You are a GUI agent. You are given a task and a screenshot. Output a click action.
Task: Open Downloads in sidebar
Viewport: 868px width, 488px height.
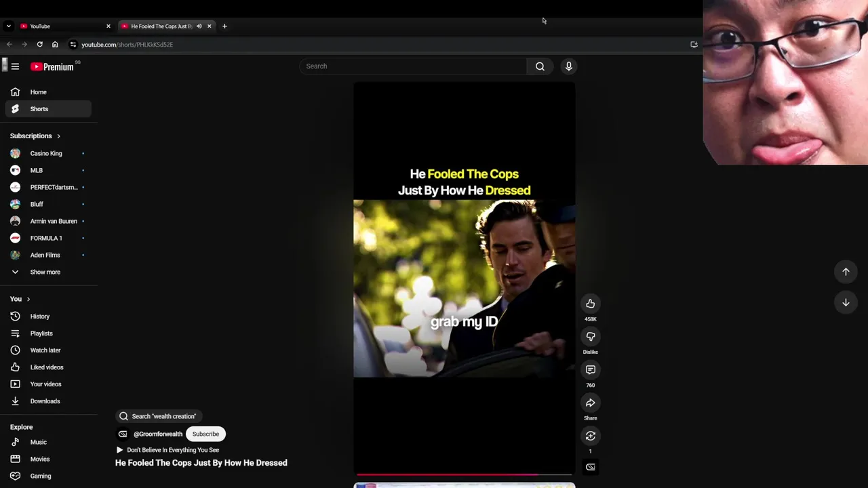point(48,401)
